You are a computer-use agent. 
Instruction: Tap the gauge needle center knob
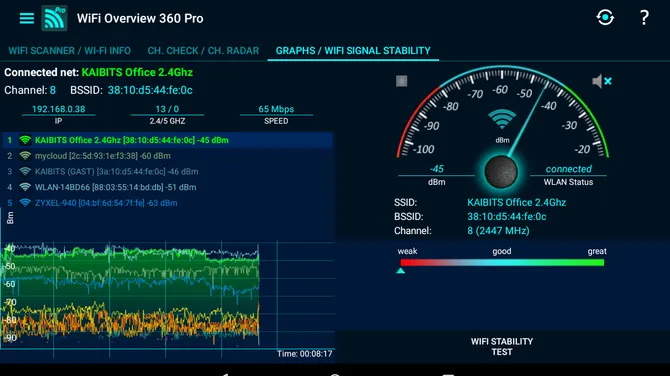coord(501,172)
